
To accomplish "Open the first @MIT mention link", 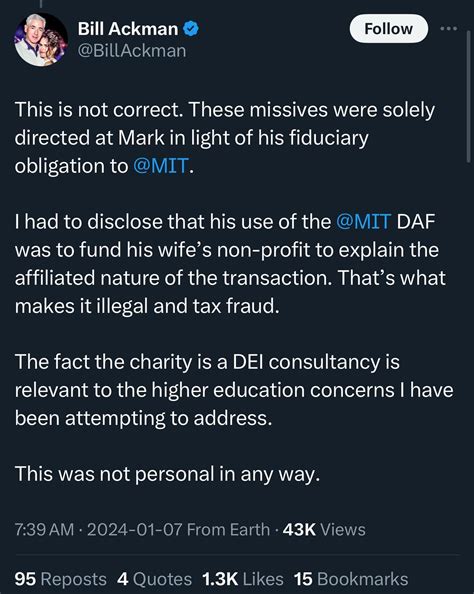I will point(161,166).
